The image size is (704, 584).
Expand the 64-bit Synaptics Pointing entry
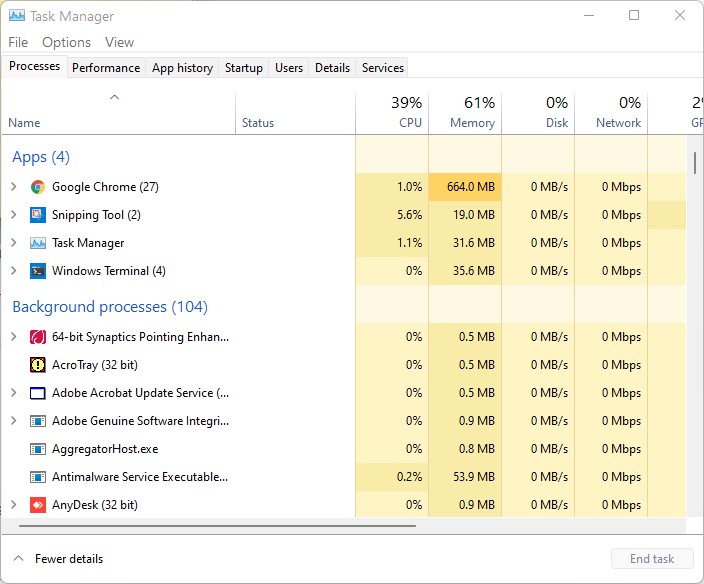pos(13,337)
